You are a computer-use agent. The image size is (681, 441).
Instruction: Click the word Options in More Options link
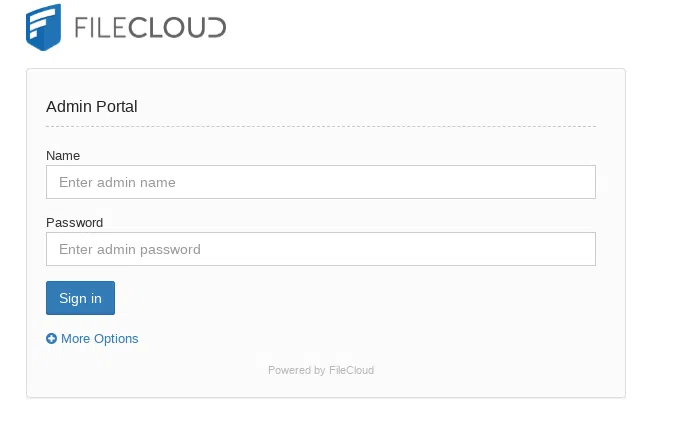(116, 339)
